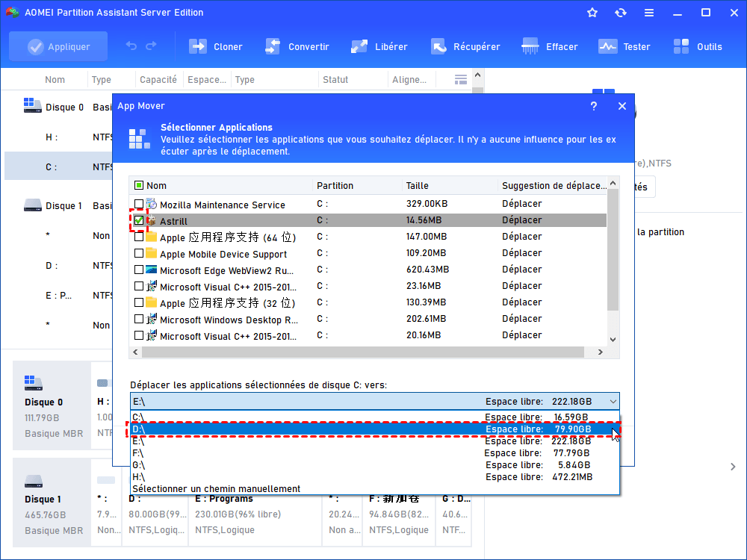The image size is (747, 560).
Task: Click app list horizontal scroll left arrow
Action: tap(135, 352)
